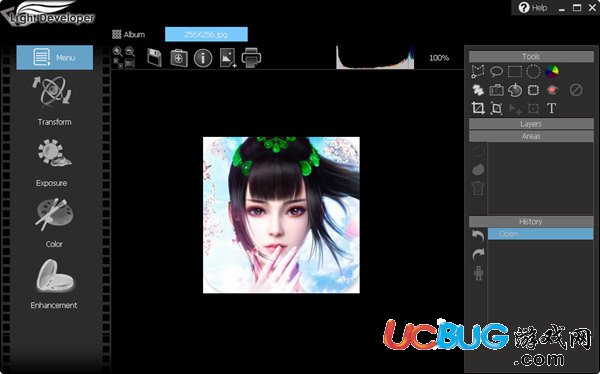Image resolution: width=600 pixels, height=374 pixels.
Task: Expand the Layers panel header
Action: pos(531,124)
